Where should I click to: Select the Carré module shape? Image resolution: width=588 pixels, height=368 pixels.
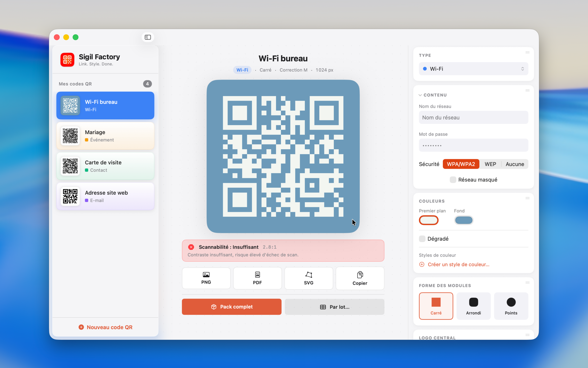pyautogui.click(x=436, y=306)
